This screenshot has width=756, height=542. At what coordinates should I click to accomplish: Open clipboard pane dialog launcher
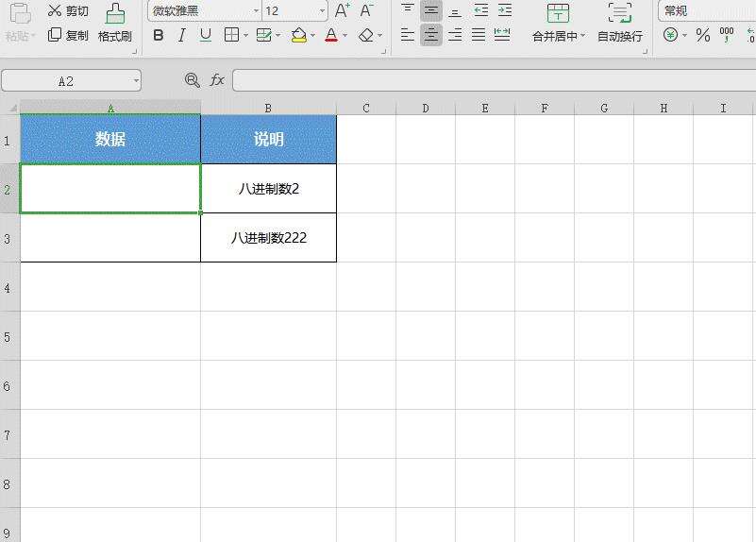click(135, 51)
